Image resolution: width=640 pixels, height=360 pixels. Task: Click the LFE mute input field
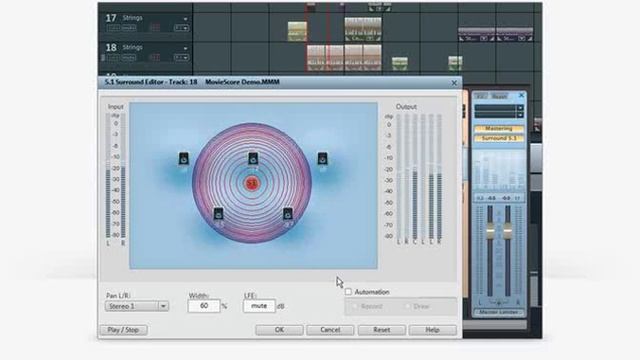pyautogui.click(x=259, y=306)
